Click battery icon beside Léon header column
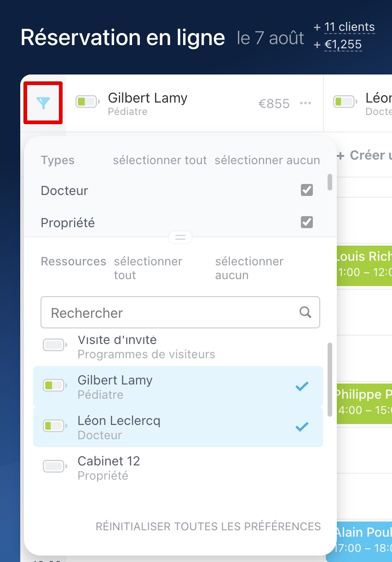The image size is (392, 562). click(345, 102)
